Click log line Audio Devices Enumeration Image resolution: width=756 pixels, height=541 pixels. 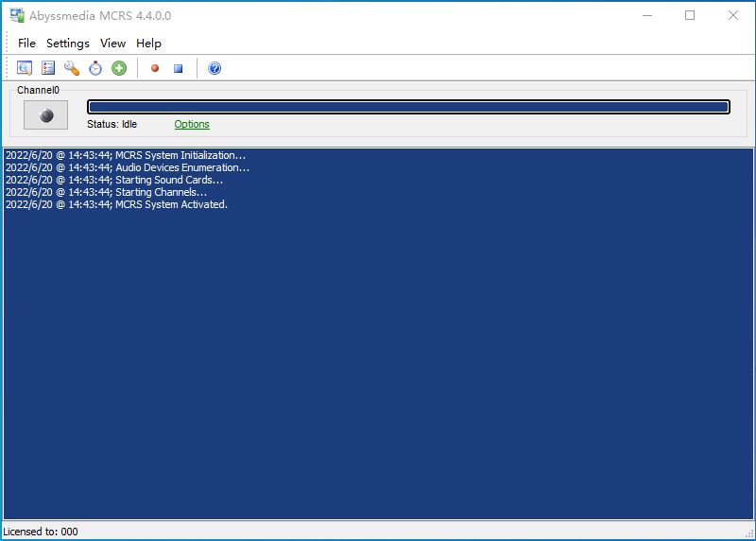click(x=128, y=167)
